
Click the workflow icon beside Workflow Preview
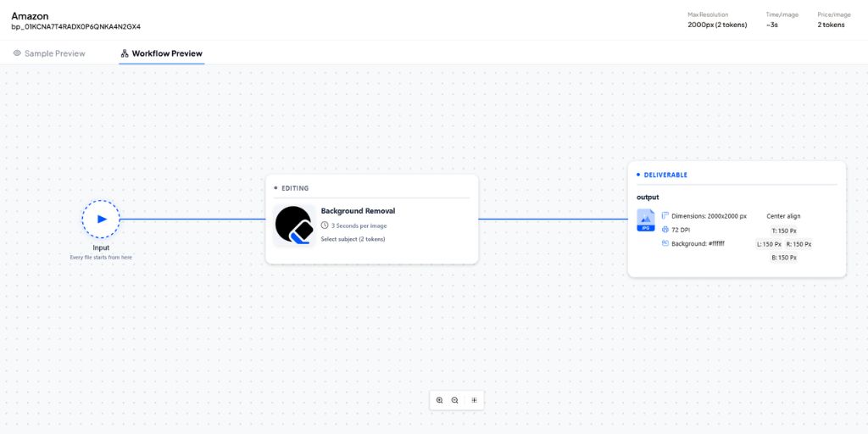[125, 53]
